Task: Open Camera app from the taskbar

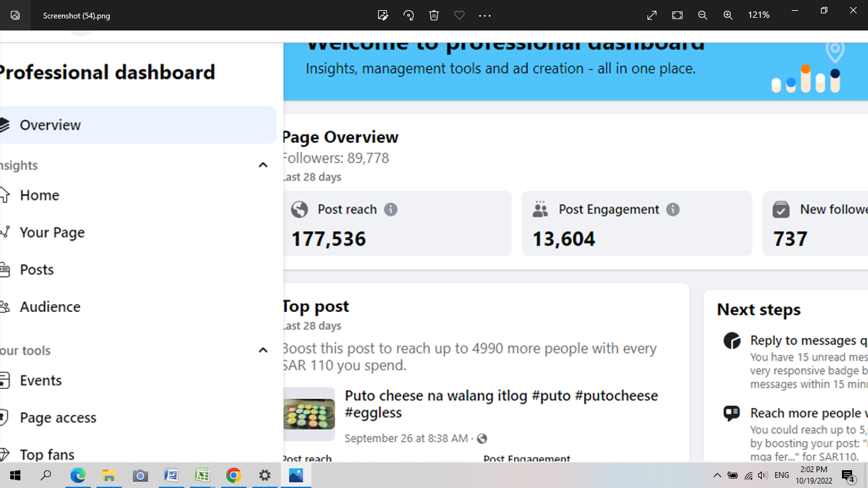Action: tap(140, 475)
